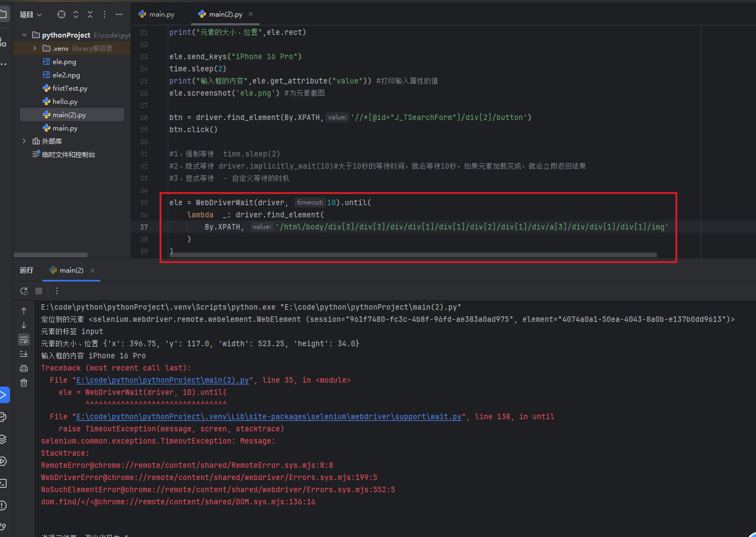Click the Stop process button
This screenshot has width=756, height=537.
pyautogui.click(x=39, y=291)
